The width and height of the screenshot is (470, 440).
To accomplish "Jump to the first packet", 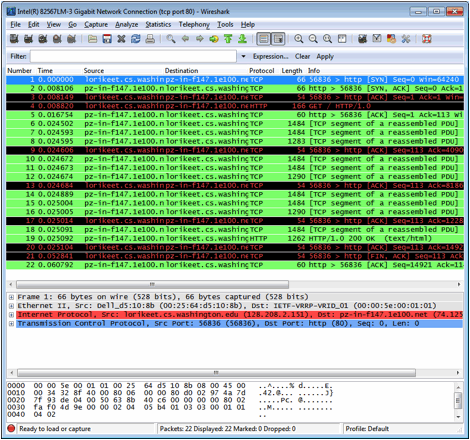I will 228,39.
